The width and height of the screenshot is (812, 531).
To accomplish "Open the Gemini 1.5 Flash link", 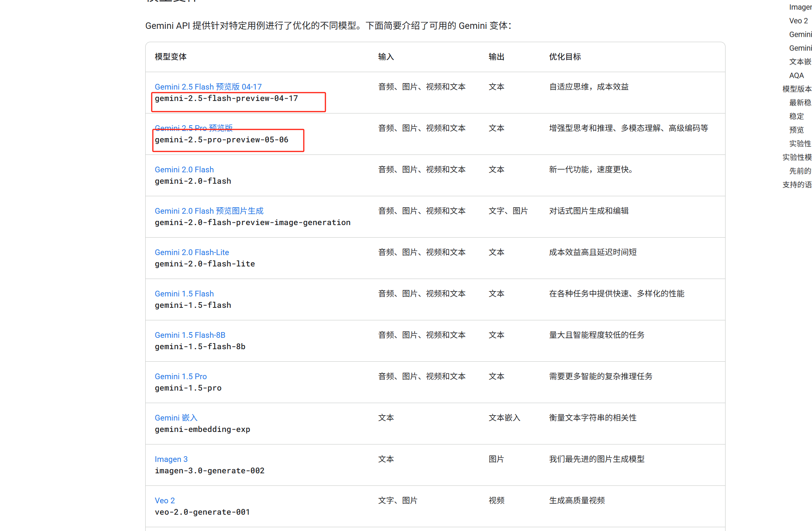I will click(x=184, y=294).
